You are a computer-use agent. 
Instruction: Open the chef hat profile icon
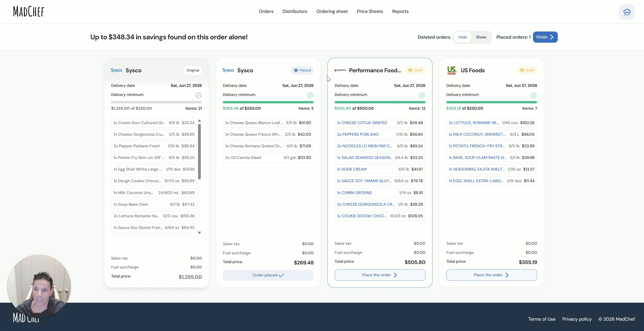(627, 12)
